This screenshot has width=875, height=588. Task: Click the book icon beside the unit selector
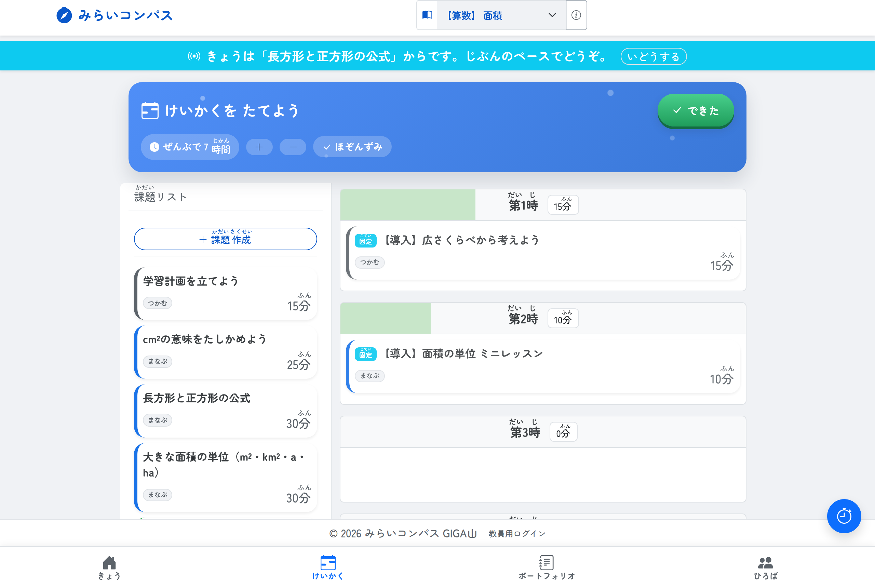pyautogui.click(x=427, y=15)
